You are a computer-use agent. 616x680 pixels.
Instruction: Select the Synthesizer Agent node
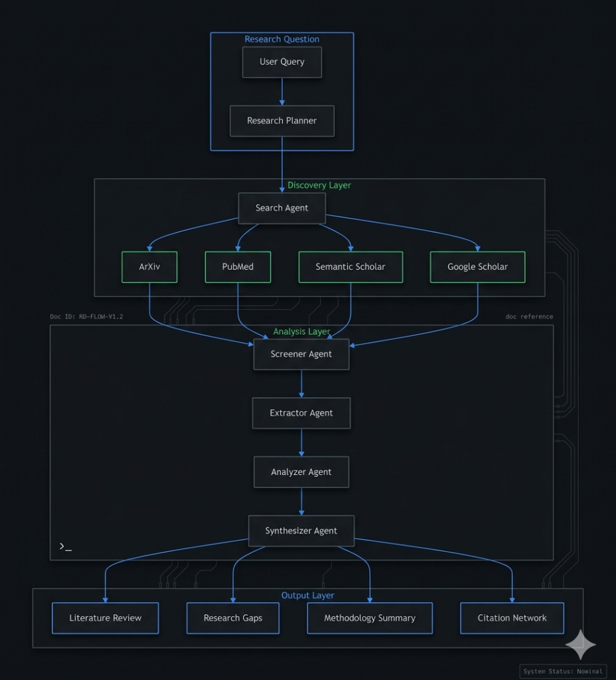(301, 531)
